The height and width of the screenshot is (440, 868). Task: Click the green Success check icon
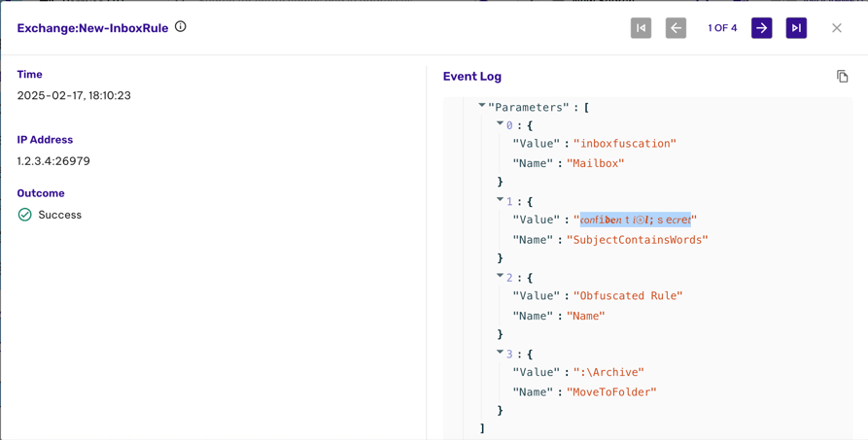[x=25, y=215]
